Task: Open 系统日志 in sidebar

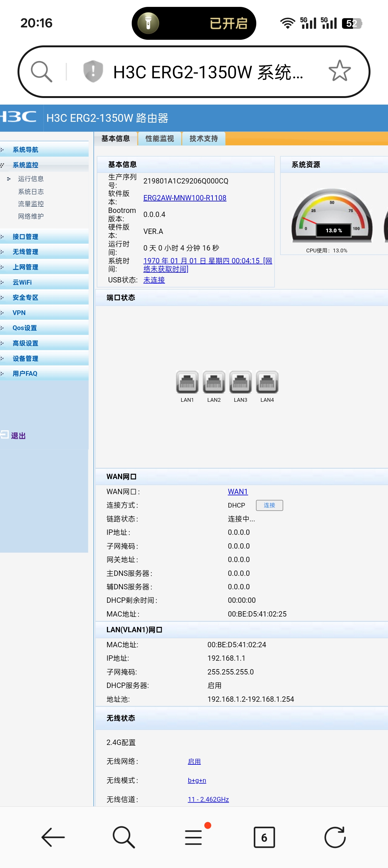Action: 31,191
